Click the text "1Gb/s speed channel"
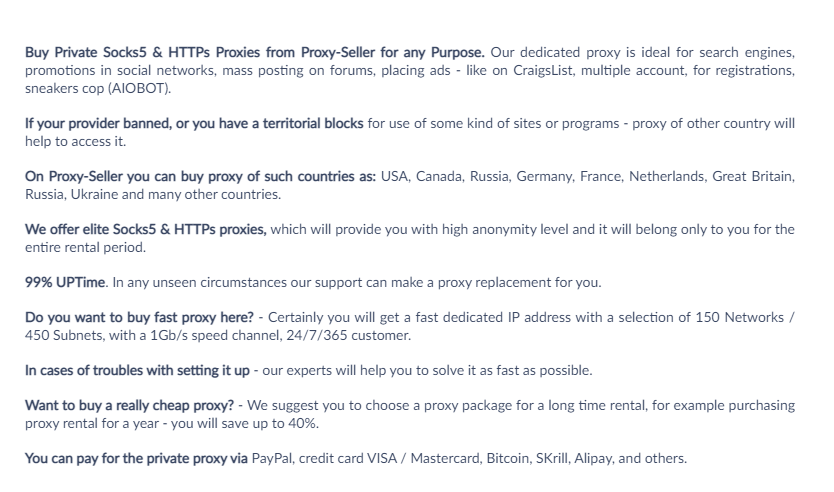This screenshot has height=492, width=834. point(173,336)
